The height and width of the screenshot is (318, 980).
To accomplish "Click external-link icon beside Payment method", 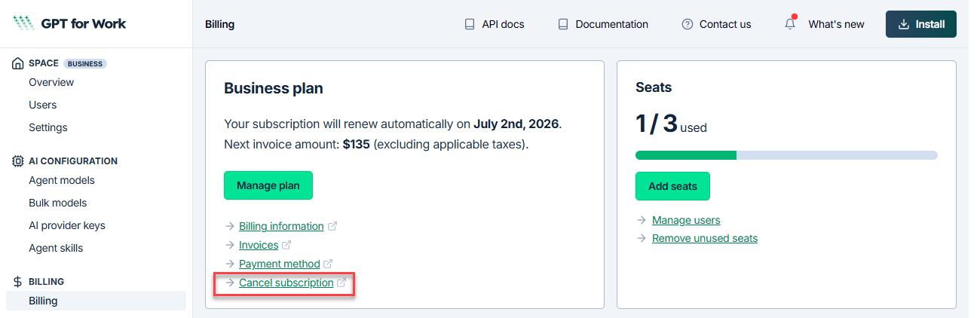I will (328, 264).
